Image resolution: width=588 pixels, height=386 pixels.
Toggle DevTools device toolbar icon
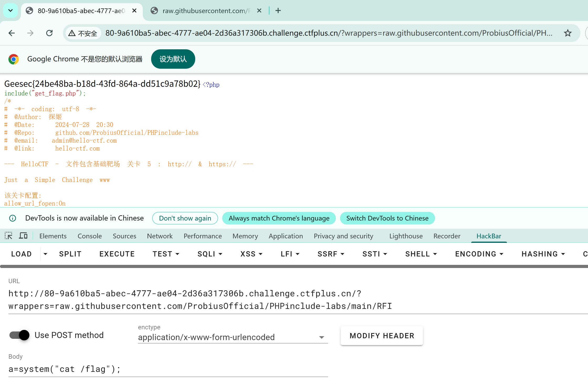pyautogui.click(x=23, y=236)
